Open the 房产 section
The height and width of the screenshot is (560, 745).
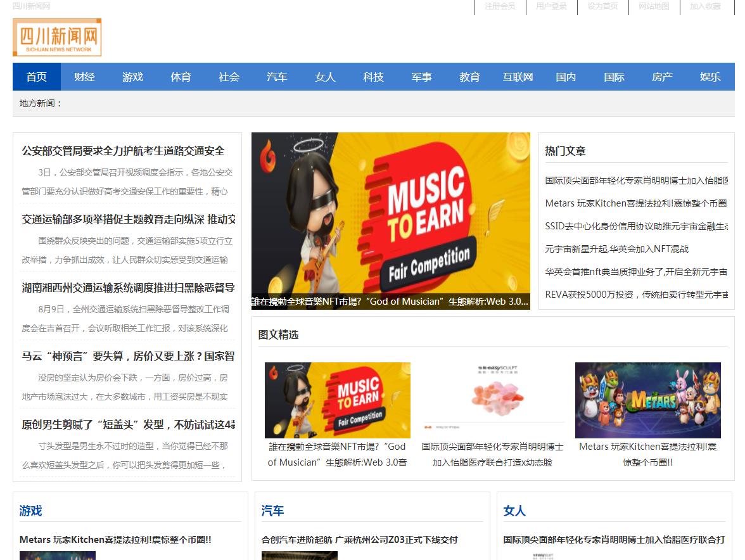pos(663,77)
